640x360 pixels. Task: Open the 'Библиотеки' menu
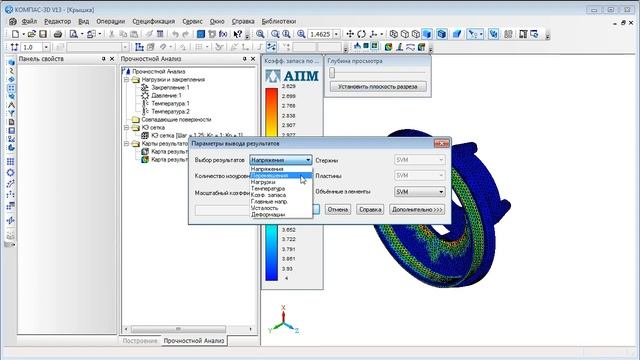click(x=279, y=21)
